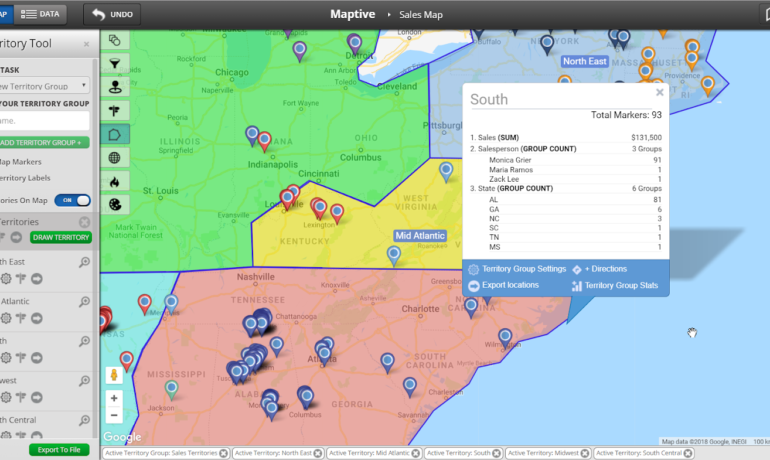Viewport: 770px width, 460px height.
Task: Click the GA state count row
Action: pyautogui.click(x=575, y=210)
